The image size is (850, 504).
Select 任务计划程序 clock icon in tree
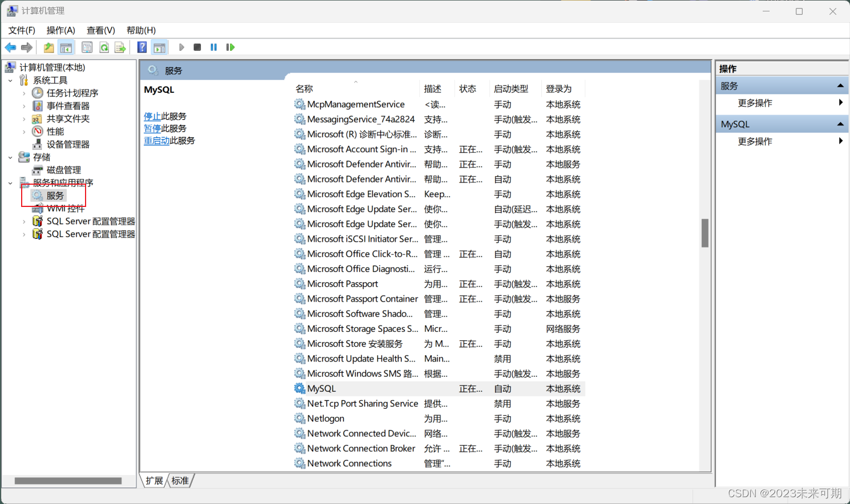(38, 92)
